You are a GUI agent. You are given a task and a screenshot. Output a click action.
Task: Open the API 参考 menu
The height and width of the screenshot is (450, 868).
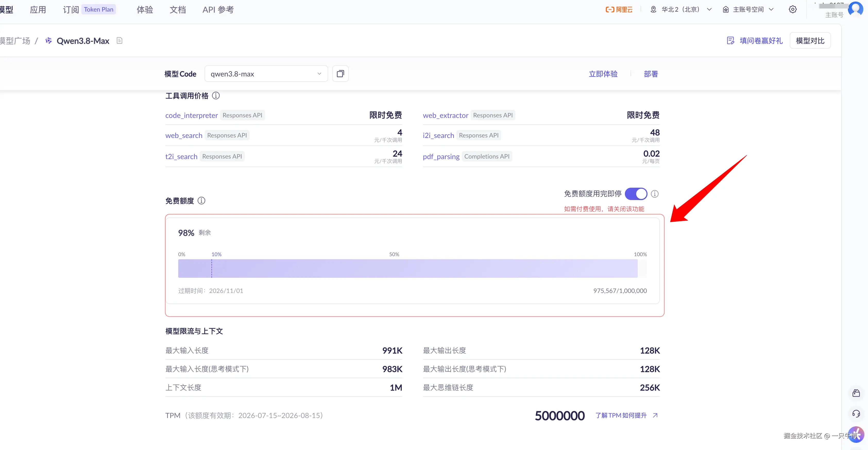(218, 10)
